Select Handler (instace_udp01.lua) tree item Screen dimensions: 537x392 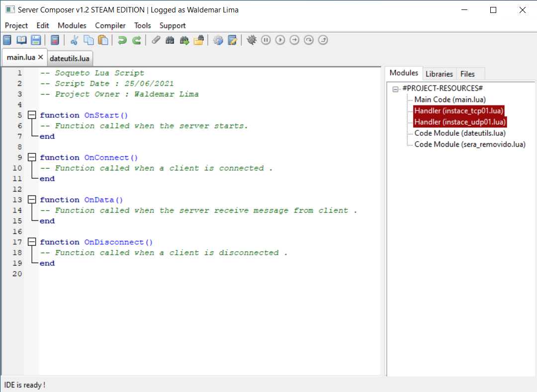point(460,122)
